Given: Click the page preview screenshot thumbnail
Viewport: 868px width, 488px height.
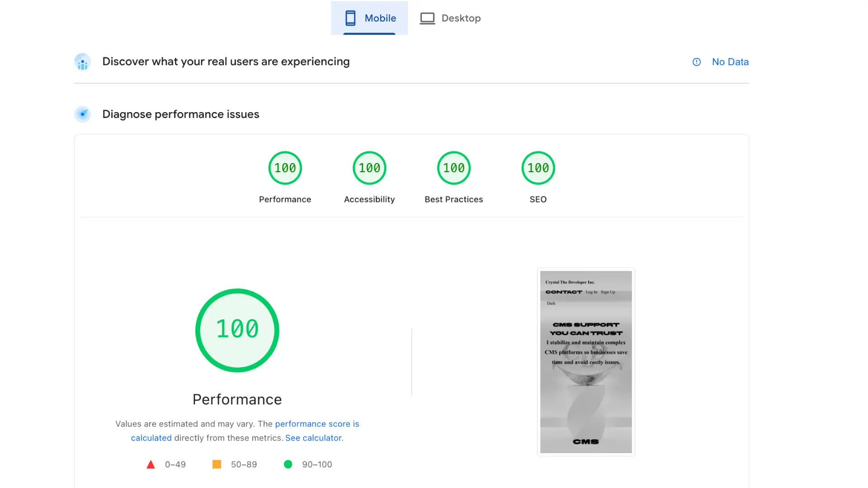Looking at the screenshot, I should coord(586,361).
